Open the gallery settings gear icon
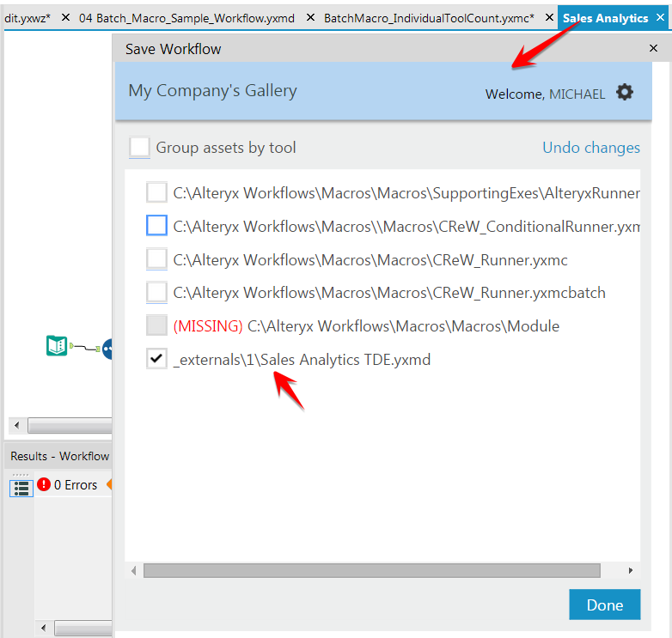Image resolution: width=672 pixels, height=638 pixels. [625, 92]
